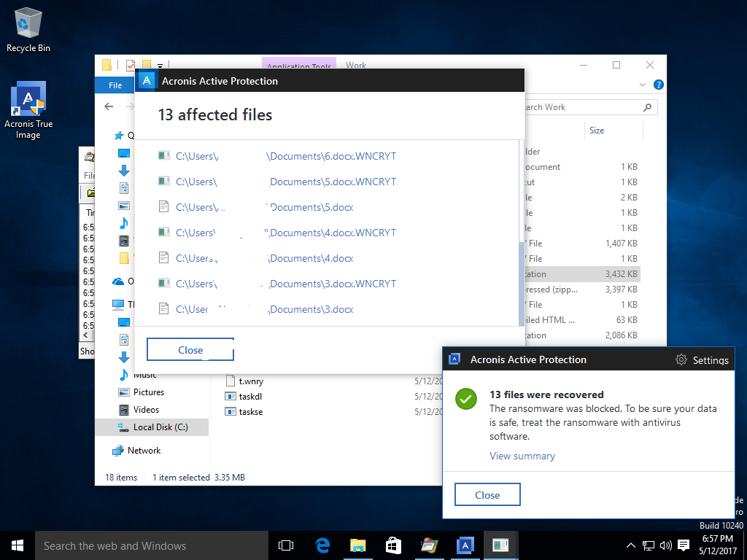Open the volume speaker icon in tray
Screen dimensions: 747x560
[665, 545]
